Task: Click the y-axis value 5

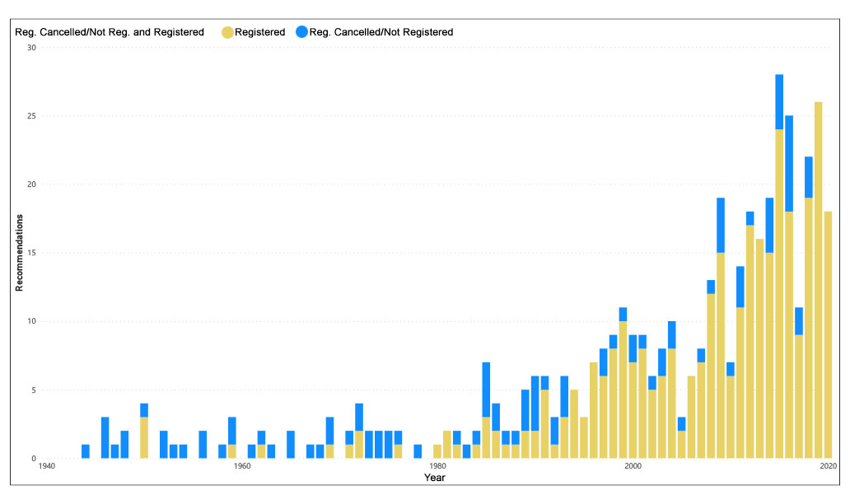Action: pos(34,390)
